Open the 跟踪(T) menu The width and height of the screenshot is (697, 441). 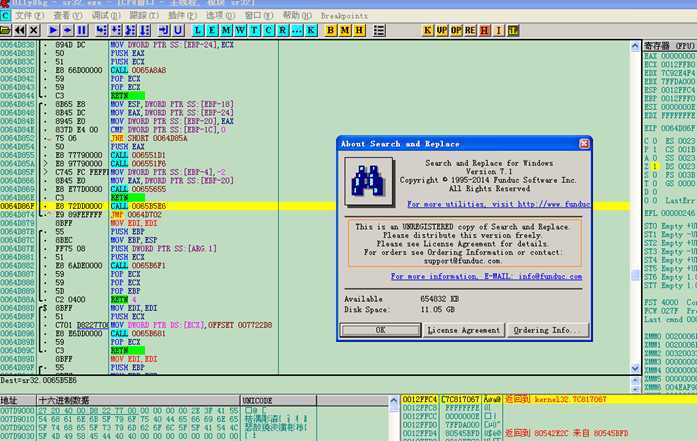tap(144, 16)
